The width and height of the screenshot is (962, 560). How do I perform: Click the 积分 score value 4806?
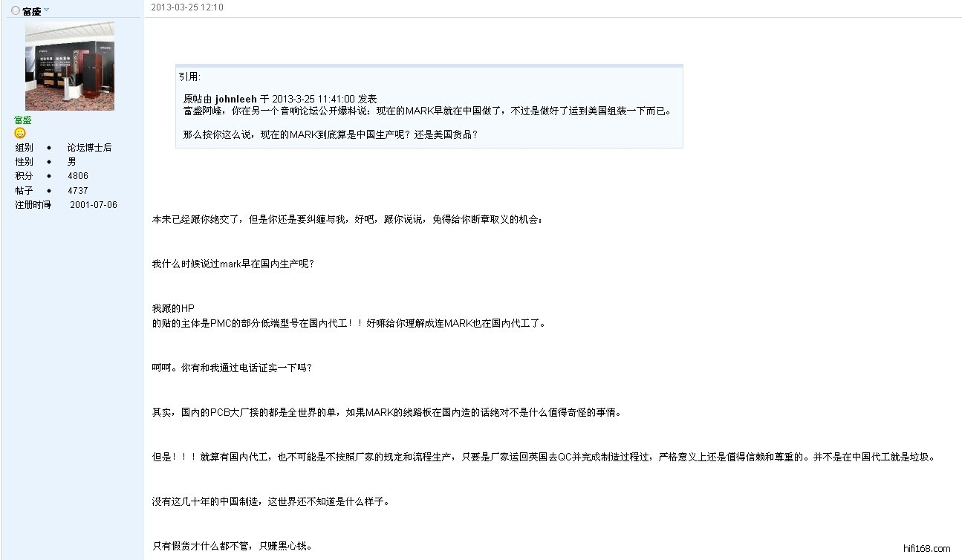click(x=77, y=176)
